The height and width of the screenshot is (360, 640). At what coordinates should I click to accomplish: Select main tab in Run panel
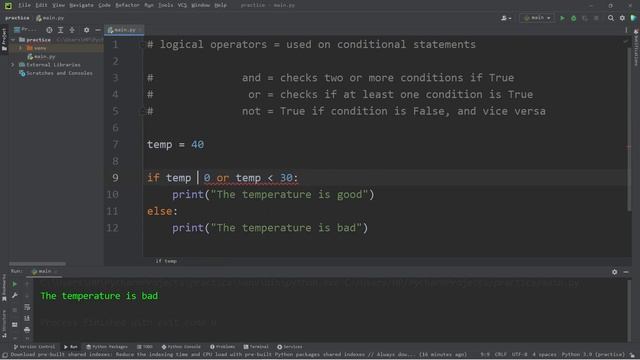point(44,271)
